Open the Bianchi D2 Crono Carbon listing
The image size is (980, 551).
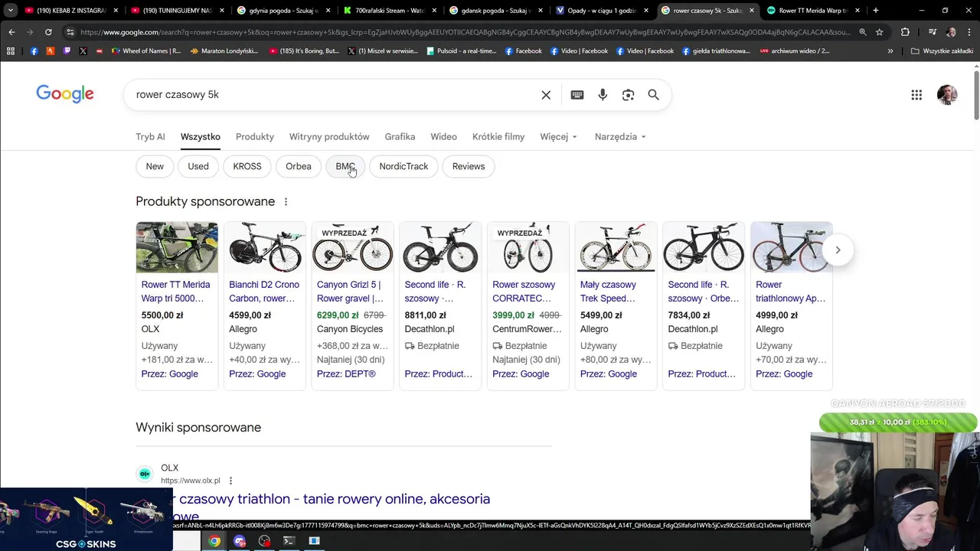(x=263, y=292)
